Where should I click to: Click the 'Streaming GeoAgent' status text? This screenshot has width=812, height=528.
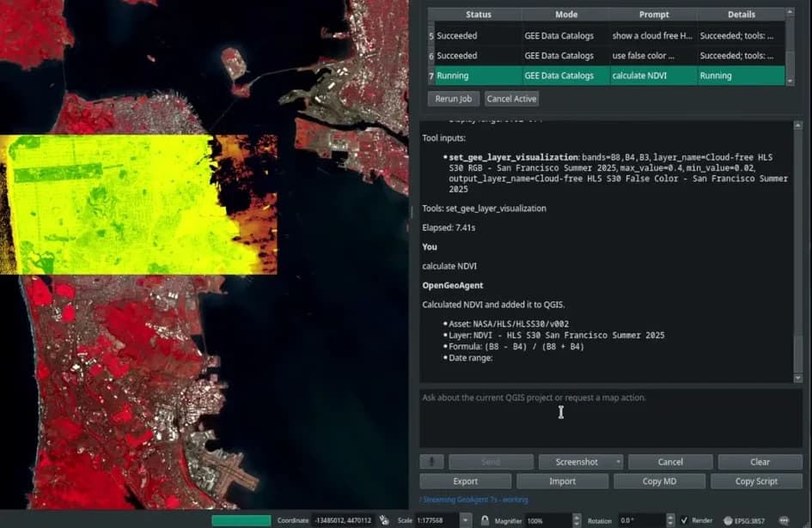tap(473, 500)
